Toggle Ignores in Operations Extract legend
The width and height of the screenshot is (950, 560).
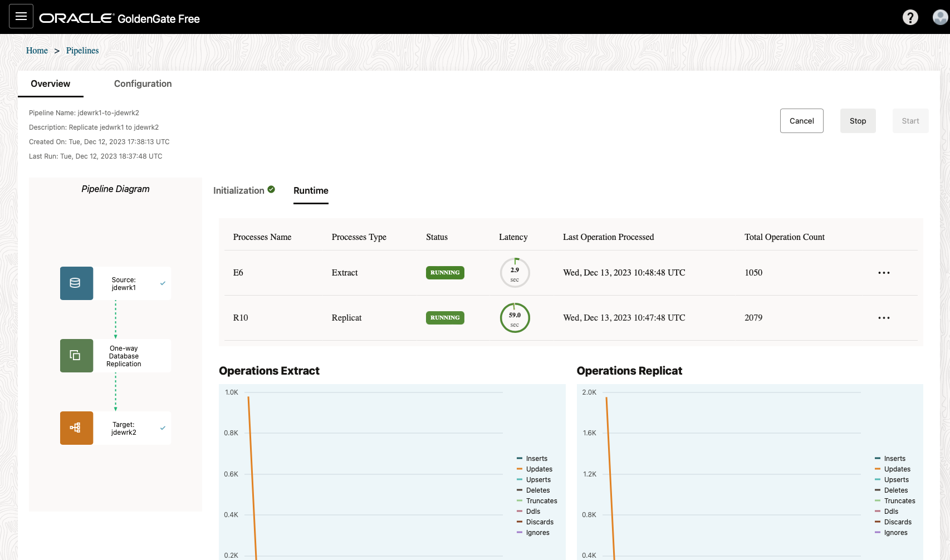tap(533, 533)
